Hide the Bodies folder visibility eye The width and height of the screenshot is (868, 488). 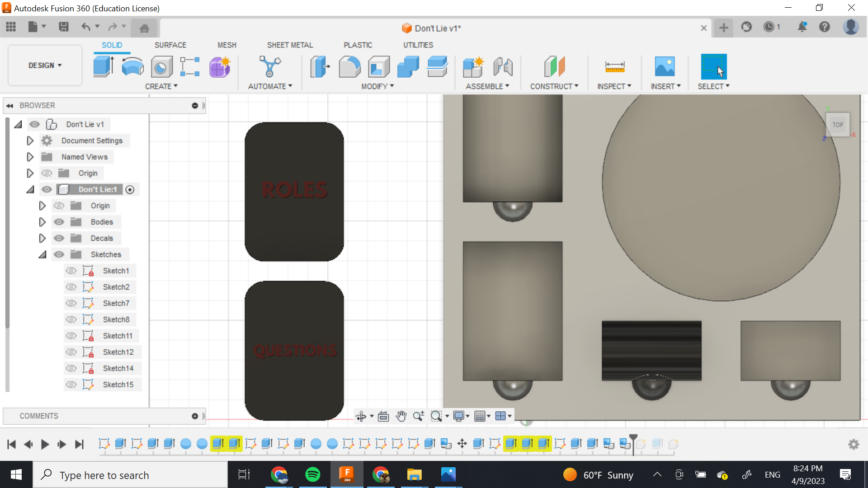pos(59,222)
